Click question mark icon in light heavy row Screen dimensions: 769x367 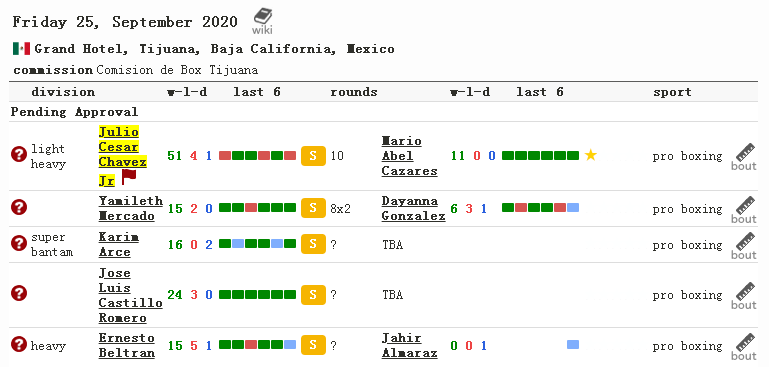click(19, 155)
